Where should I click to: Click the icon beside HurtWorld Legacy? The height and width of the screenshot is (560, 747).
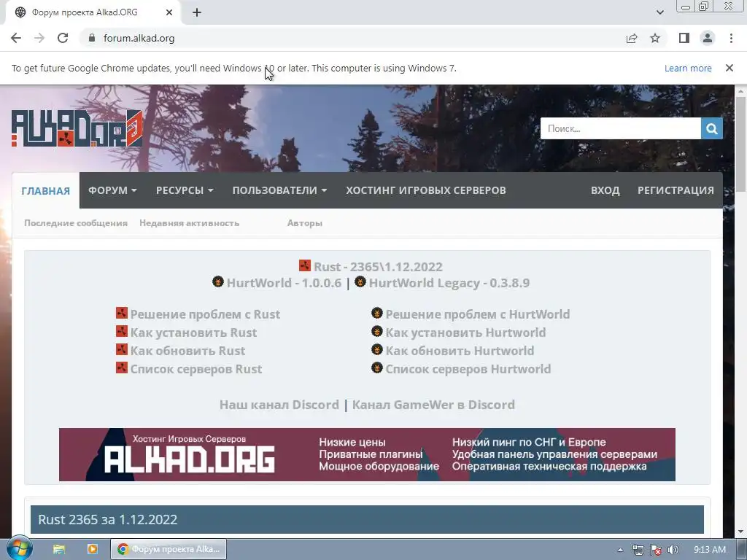[360, 281]
